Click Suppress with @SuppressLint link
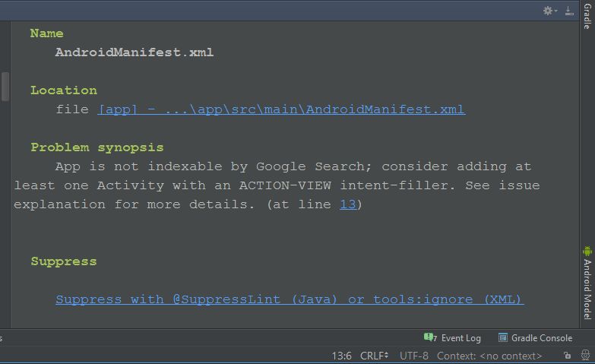The height and width of the screenshot is (364, 595). (x=290, y=299)
